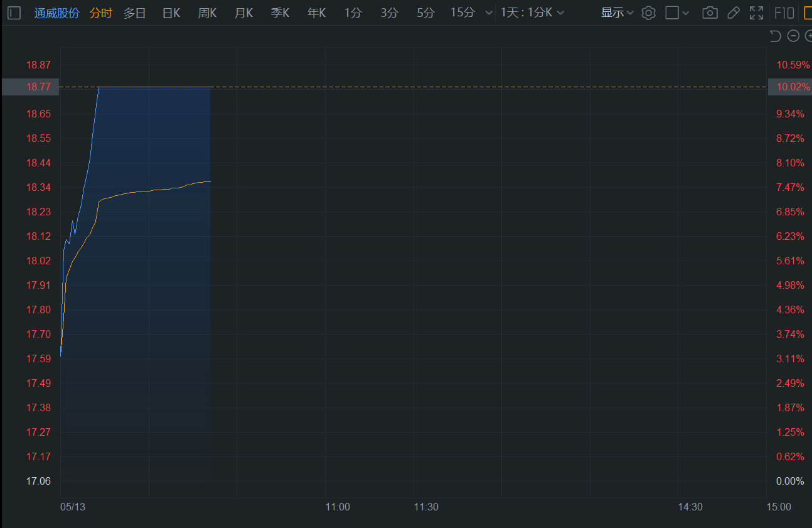Zoom out chart with minus icon
This screenshot has height=528, width=812.
click(793, 36)
